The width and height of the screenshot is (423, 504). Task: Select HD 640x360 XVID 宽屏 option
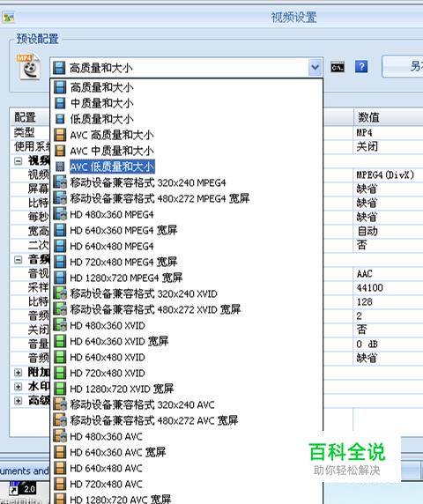[x=187, y=341]
